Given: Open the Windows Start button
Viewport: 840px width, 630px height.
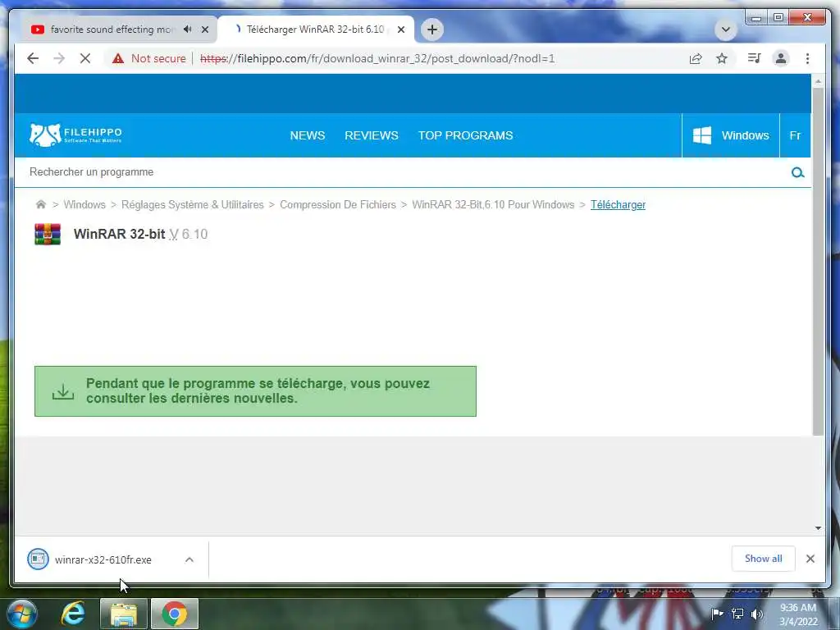Looking at the screenshot, I should point(22,614).
